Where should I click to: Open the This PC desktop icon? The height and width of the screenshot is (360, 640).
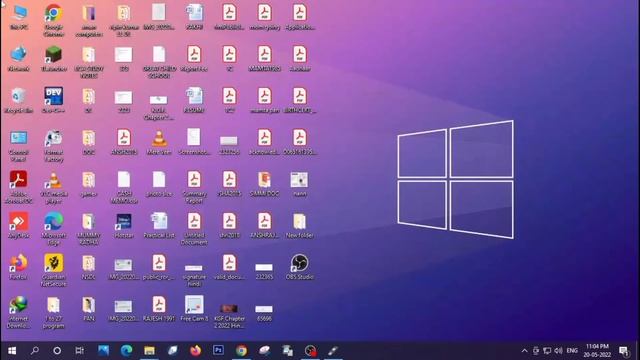tap(19, 17)
